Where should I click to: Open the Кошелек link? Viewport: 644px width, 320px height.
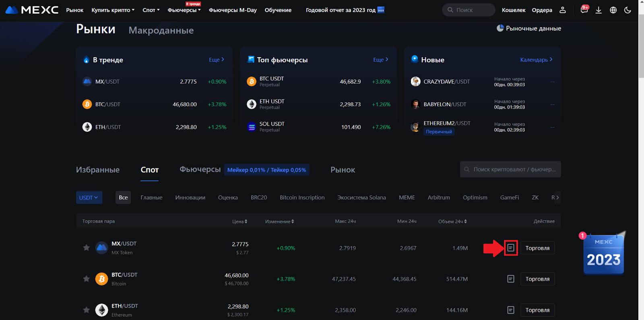click(x=514, y=10)
